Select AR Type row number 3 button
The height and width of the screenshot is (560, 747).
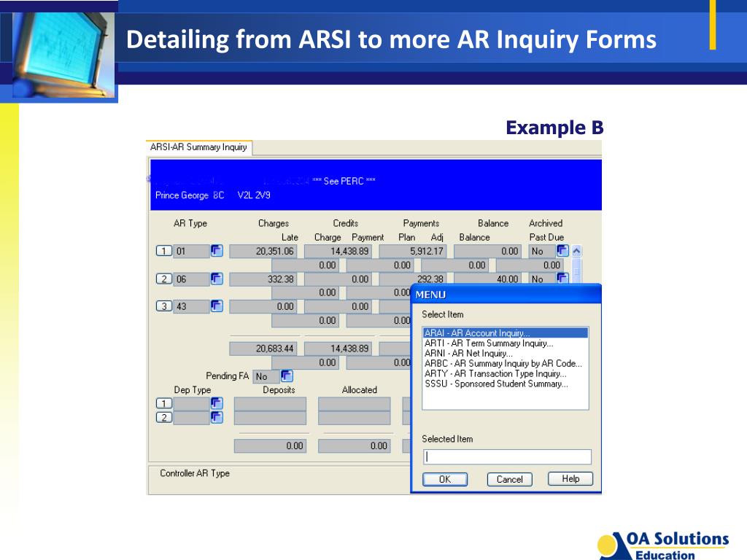[164, 306]
